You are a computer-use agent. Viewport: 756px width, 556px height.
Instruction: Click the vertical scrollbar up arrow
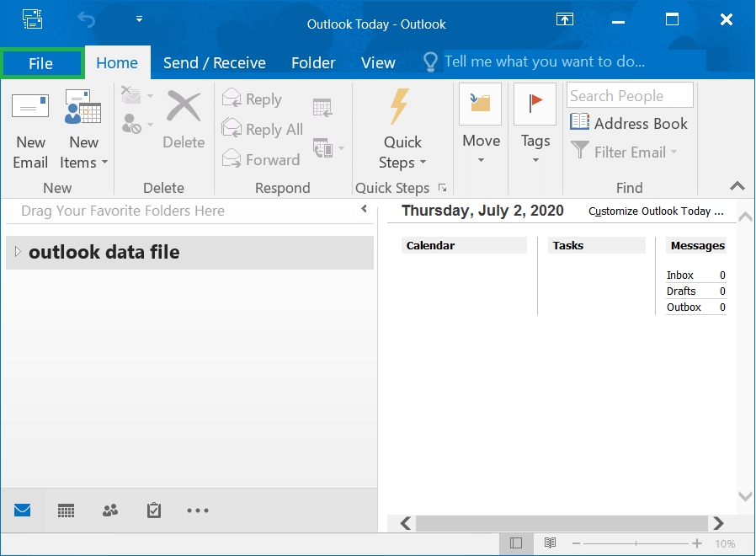(745, 216)
